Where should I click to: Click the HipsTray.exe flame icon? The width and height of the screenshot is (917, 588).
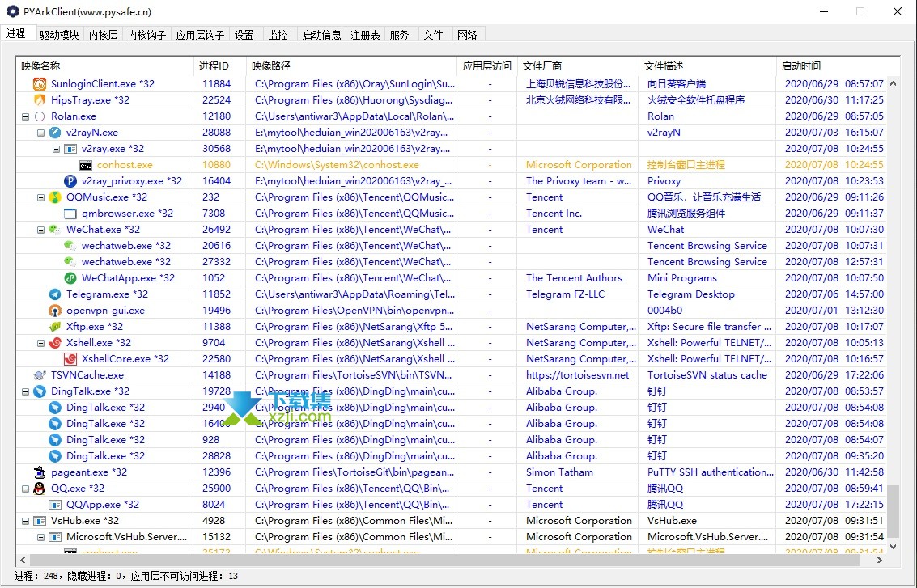(39, 100)
